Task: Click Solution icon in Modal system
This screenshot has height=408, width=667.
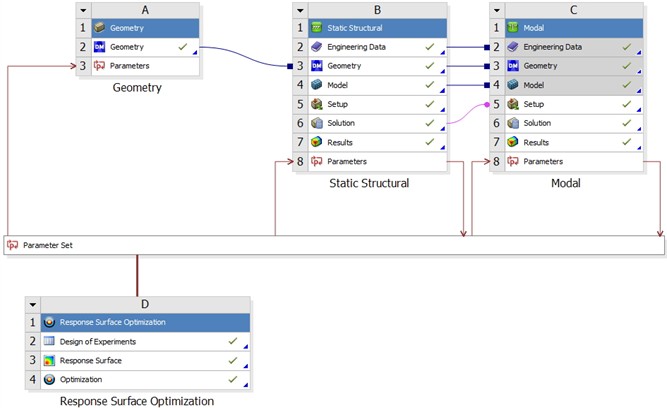Action: (x=513, y=123)
